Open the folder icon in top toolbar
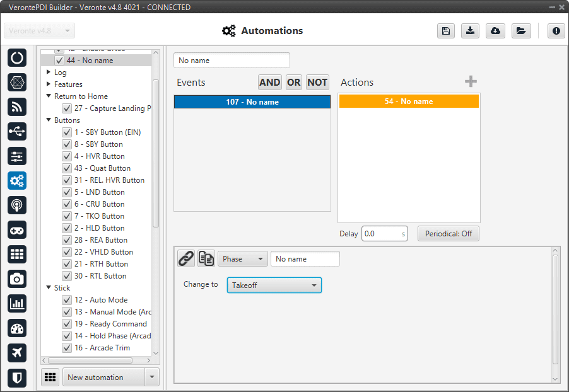569x392 pixels. 520,31
